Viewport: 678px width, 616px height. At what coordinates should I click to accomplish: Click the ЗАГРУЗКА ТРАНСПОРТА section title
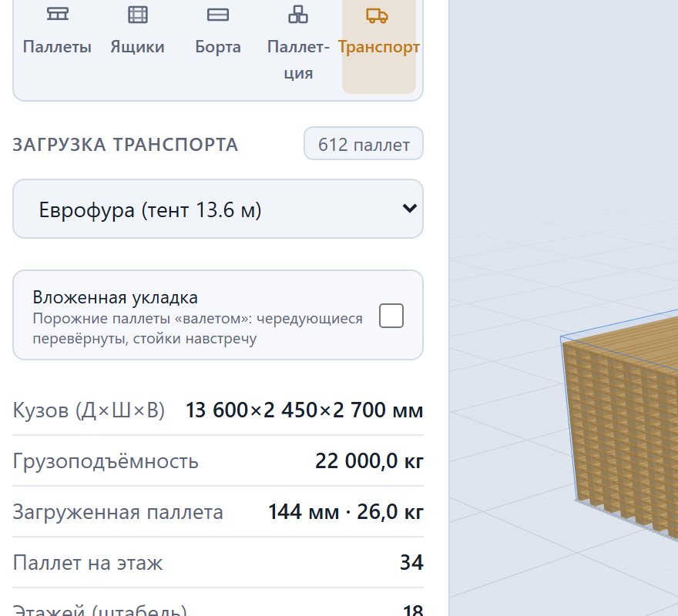point(126,145)
